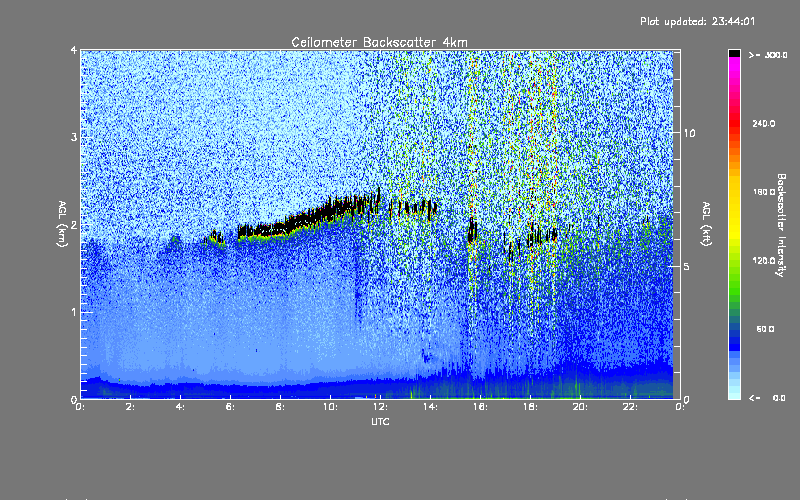Click the '3' tick on the km axis
The height and width of the screenshot is (500, 800).
click(74, 137)
